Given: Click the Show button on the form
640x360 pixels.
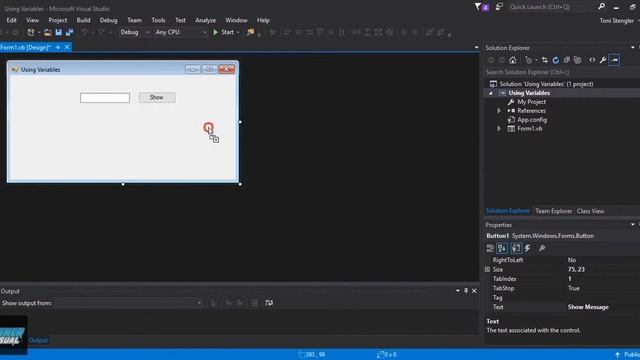Looking at the screenshot, I should click(x=157, y=98).
